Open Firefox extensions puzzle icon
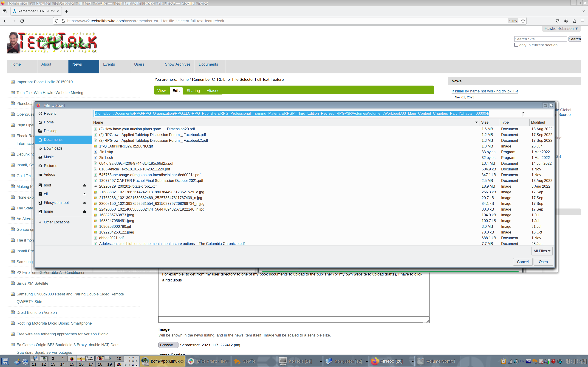 [574, 21]
